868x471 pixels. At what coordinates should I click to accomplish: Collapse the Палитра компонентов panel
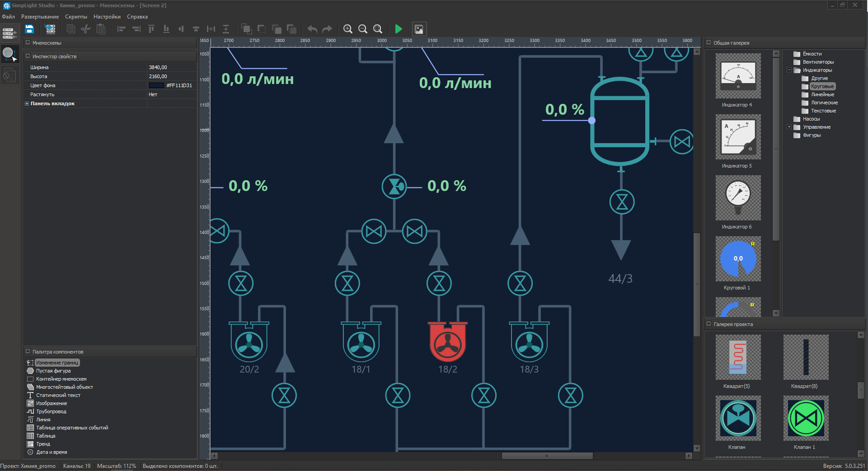click(28, 352)
